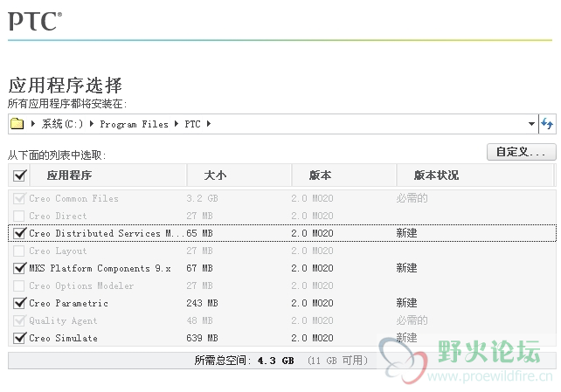Image resolution: width=561 pixels, height=392 pixels.
Task: Enable Creo Options Modeler checkbox
Action: (18, 285)
